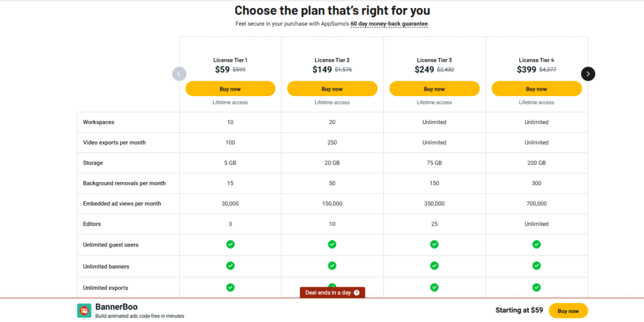This screenshot has height=322, width=644.
Task: Click the BannerBoo logo icon
Action: click(x=84, y=311)
